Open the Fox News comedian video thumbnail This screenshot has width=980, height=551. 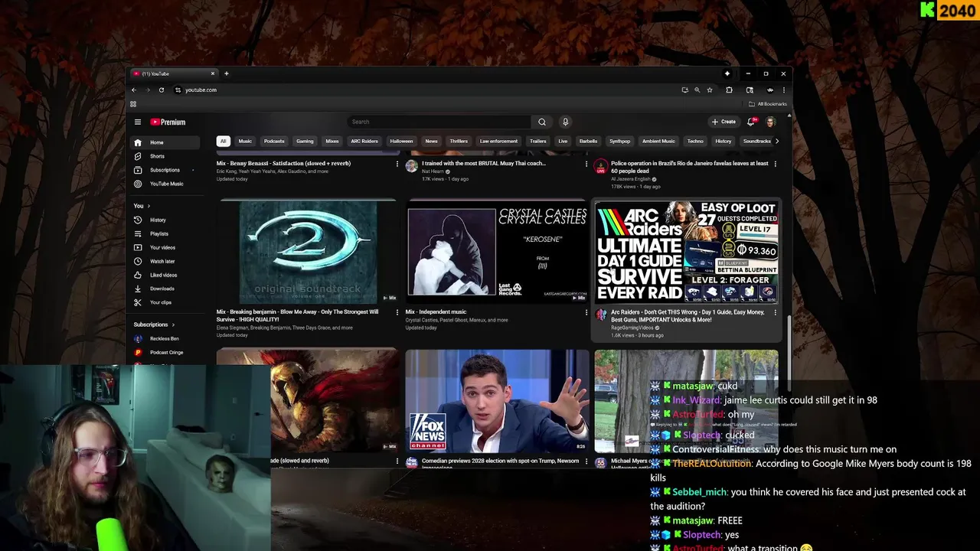[497, 401]
